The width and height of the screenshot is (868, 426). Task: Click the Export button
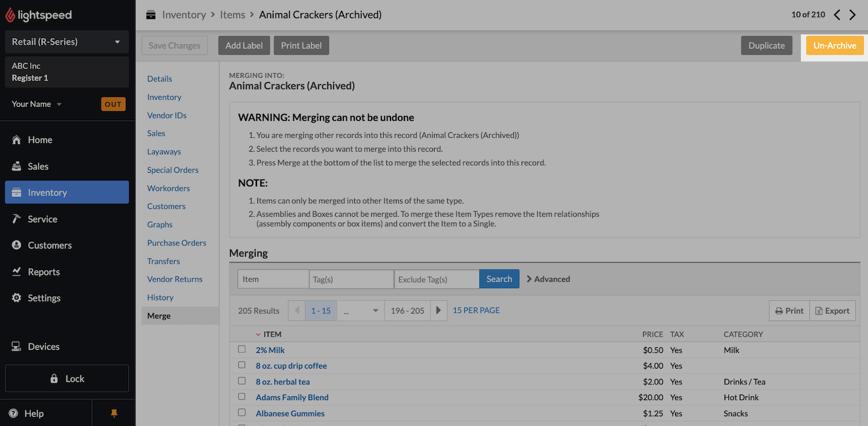click(832, 311)
